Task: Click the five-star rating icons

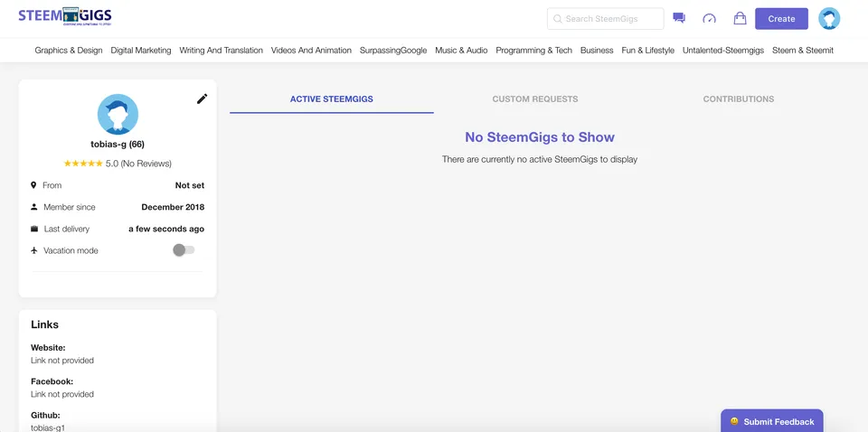Action: [x=83, y=164]
